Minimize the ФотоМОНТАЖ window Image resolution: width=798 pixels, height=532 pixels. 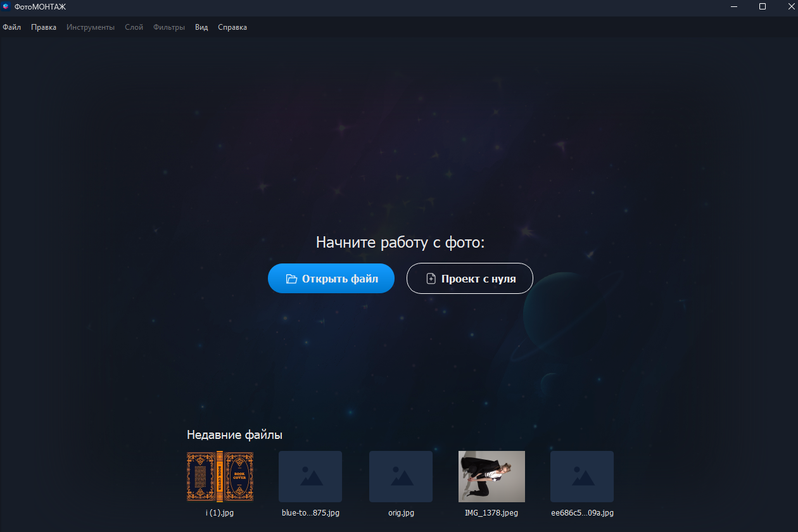pos(733,7)
